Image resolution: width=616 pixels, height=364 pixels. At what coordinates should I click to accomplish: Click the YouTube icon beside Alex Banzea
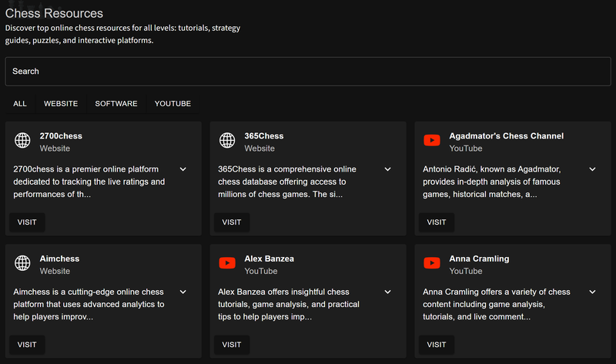[227, 263]
